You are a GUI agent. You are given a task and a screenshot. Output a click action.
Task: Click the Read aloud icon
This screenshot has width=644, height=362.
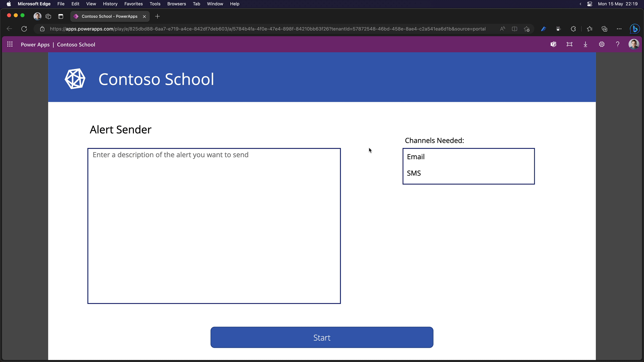502,29
